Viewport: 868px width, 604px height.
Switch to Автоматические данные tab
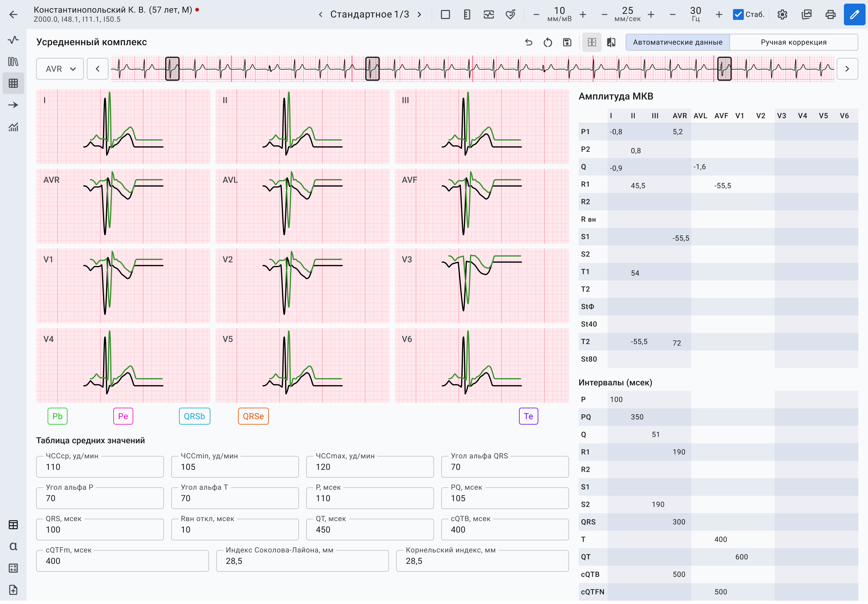pos(678,42)
